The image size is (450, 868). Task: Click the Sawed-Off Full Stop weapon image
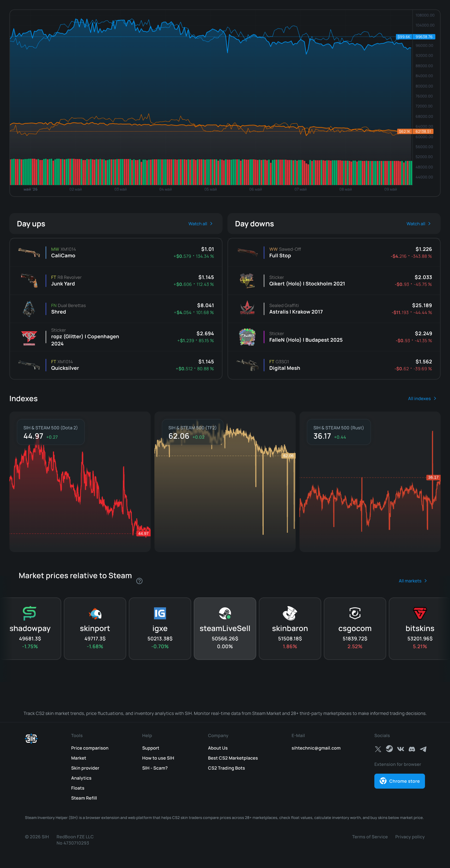[x=247, y=252]
